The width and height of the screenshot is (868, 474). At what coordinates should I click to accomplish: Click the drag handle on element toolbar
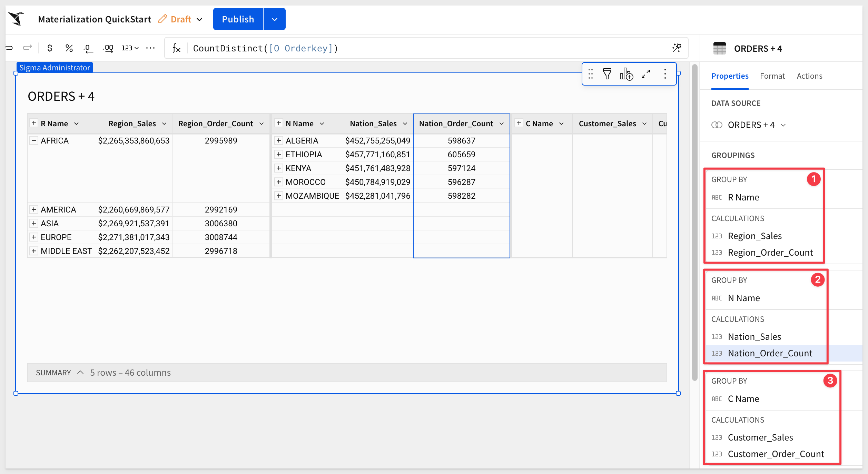[591, 74]
